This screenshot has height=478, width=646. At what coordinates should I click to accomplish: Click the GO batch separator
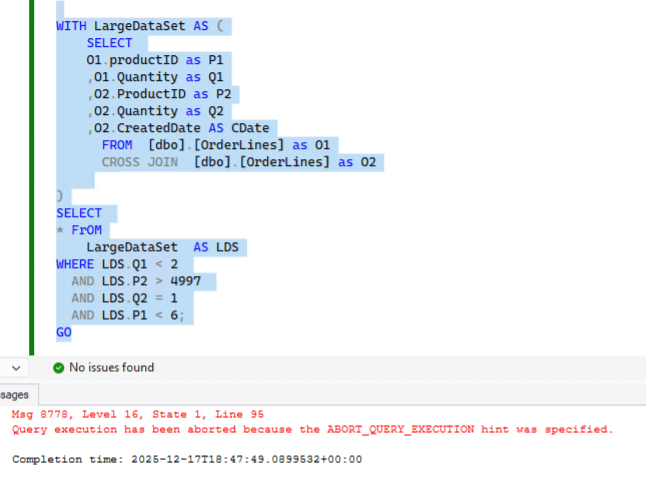click(x=64, y=332)
